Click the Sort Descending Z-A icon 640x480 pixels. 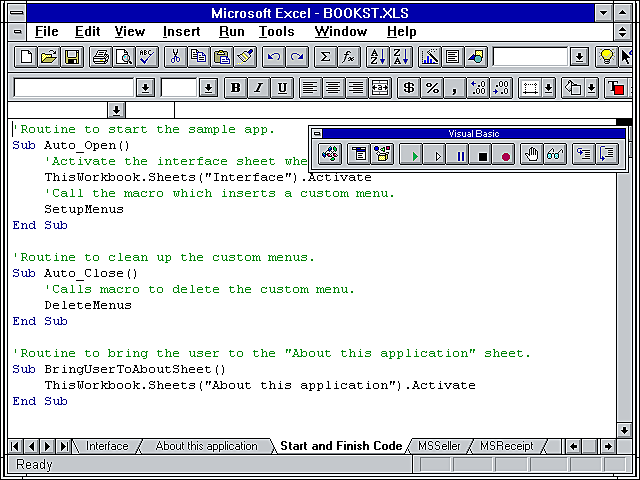tap(401, 57)
